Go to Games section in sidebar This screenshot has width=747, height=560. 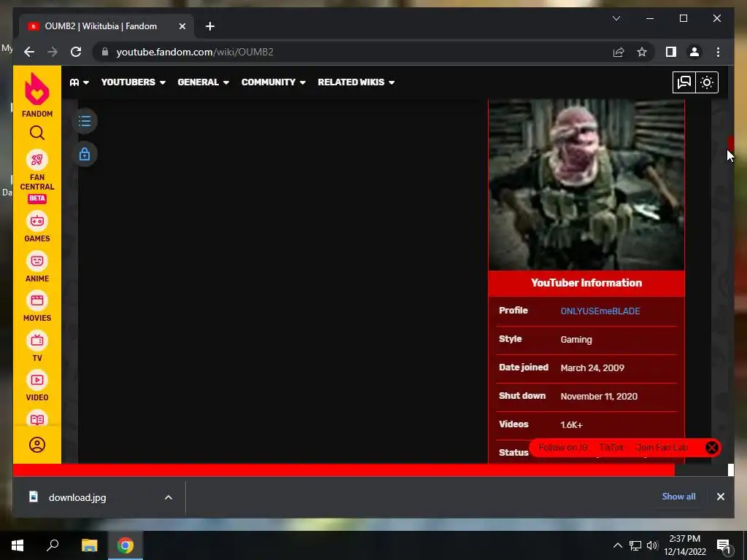(36, 228)
